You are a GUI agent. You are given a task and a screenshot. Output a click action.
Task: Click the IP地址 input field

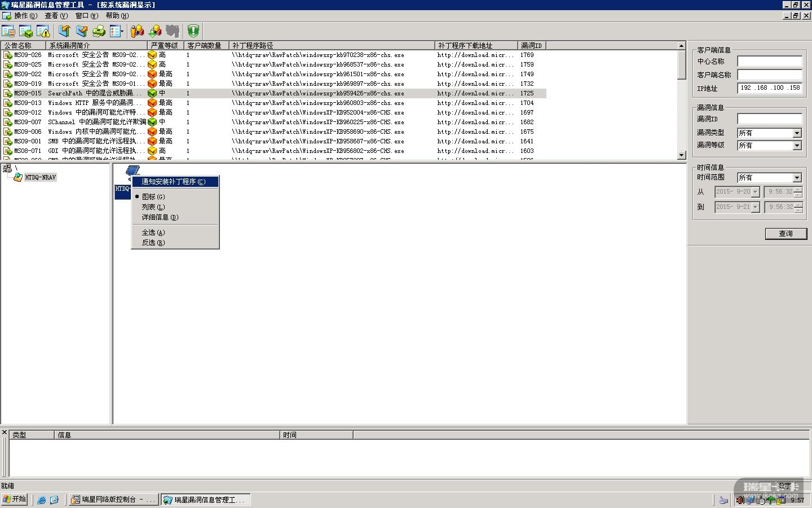(x=770, y=88)
